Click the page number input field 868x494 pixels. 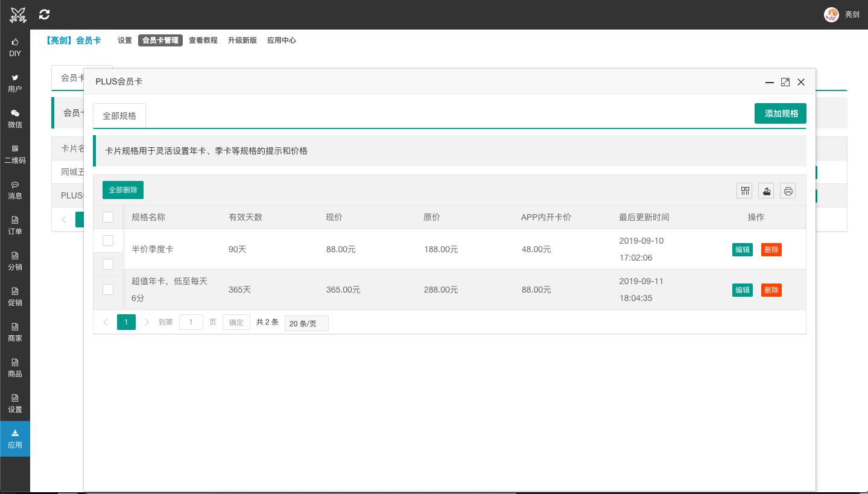tap(191, 321)
